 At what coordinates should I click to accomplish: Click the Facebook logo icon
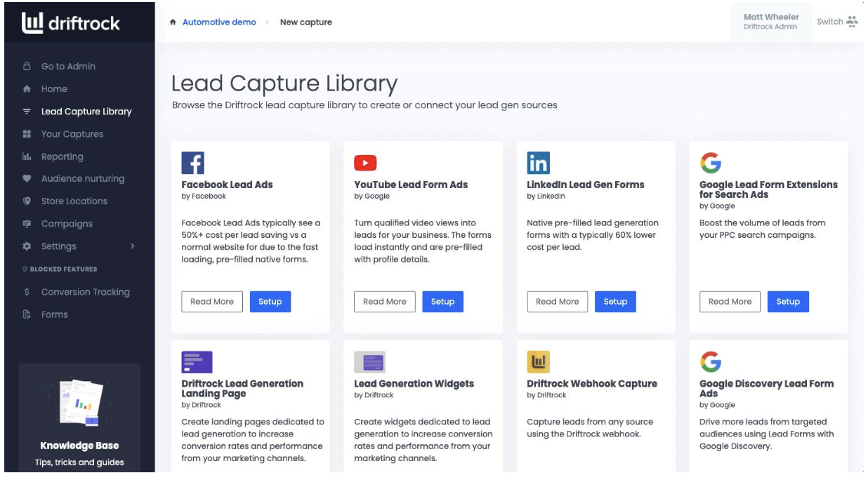coord(192,163)
